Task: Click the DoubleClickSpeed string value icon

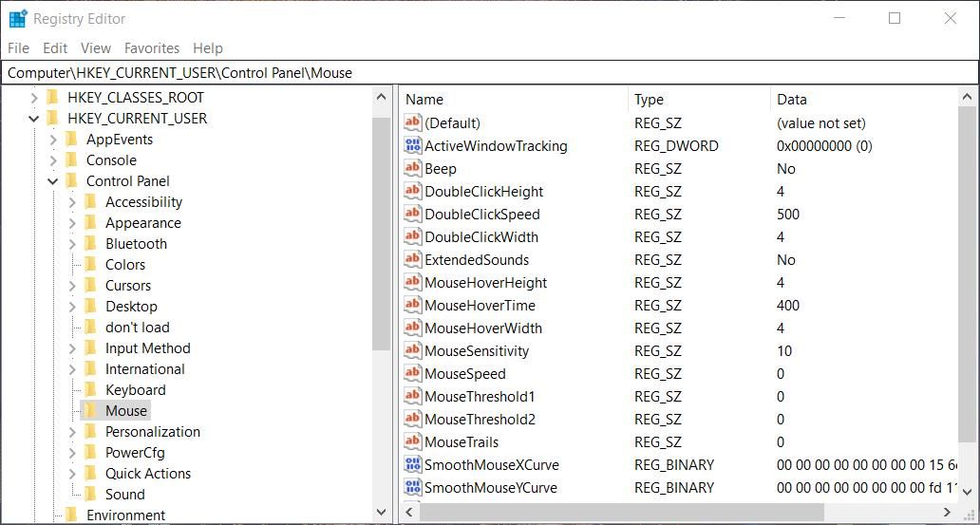Action: [412, 215]
